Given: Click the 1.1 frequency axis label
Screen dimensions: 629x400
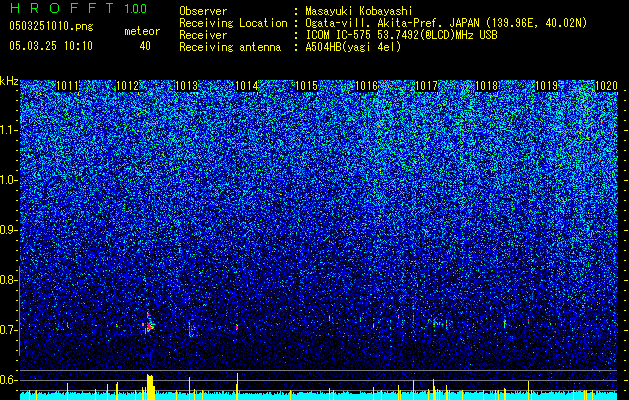Looking at the screenshot, I should click(x=8, y=130).
